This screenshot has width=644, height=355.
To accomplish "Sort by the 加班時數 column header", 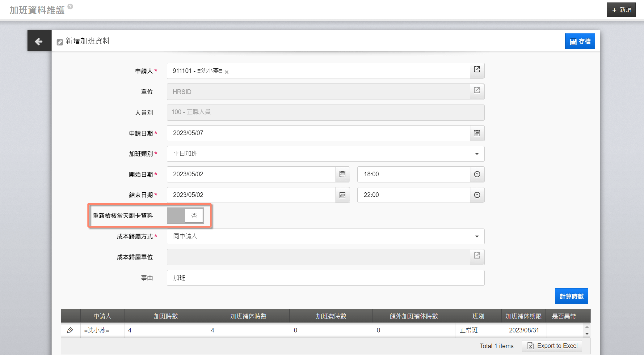I will pyautogui.click(x=166, y=316).
